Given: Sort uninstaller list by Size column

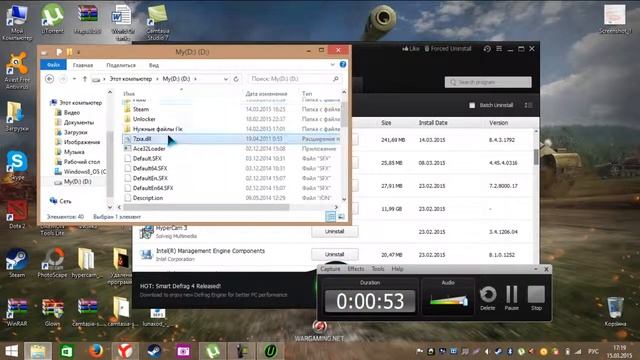Looking at the screenshot, I should tap(386, 123).
